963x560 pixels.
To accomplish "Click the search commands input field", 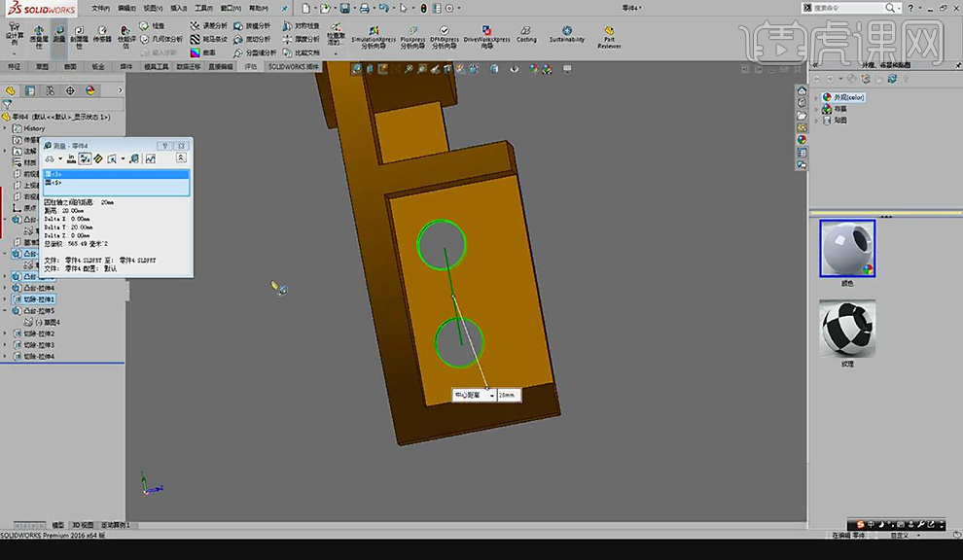I will (848, 8).
